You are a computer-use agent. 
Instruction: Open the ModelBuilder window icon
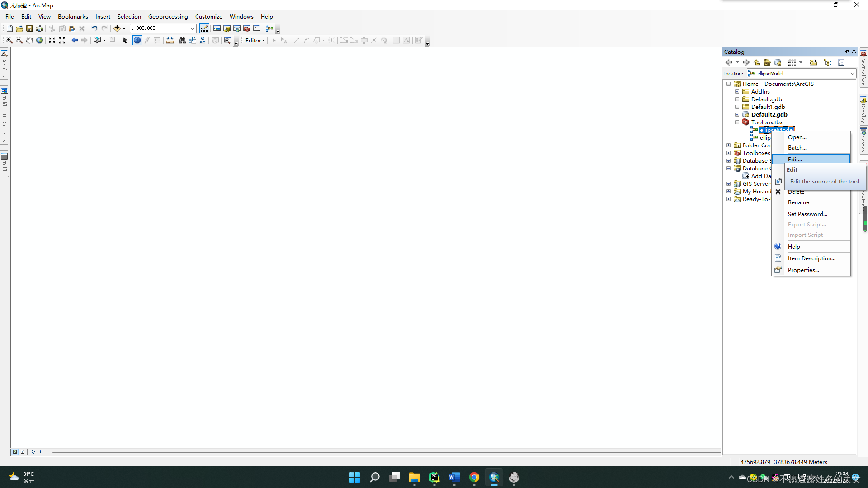(269, 28)
